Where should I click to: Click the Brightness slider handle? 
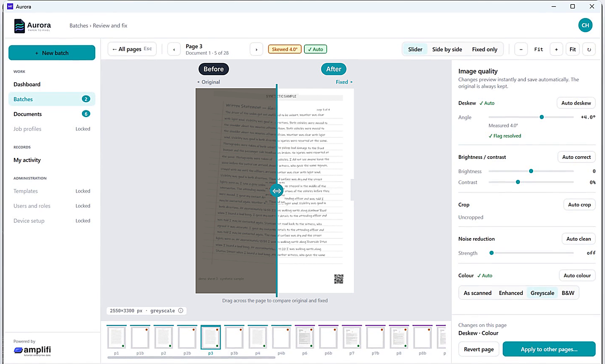pos(531,171)
